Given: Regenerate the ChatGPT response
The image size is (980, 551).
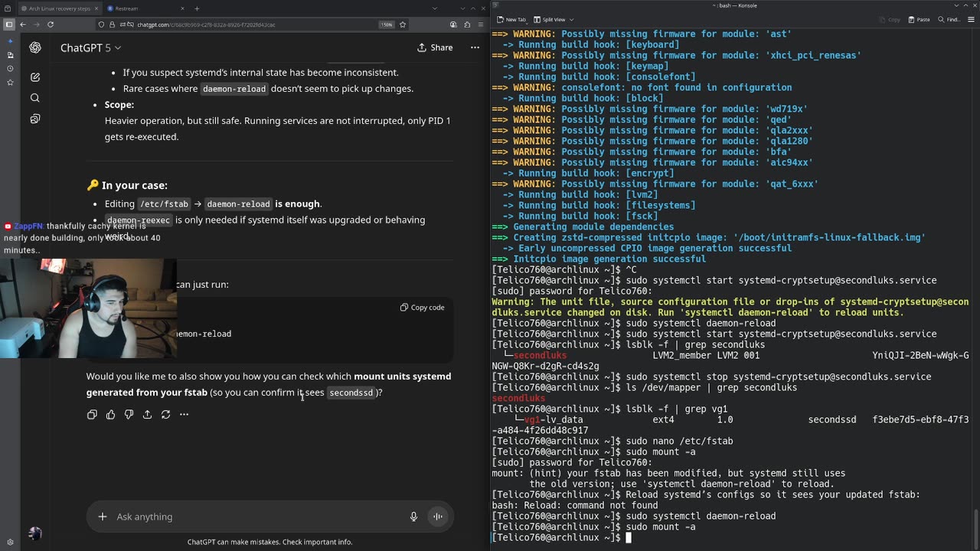Looking at the screenshot, I should point(165,414).
